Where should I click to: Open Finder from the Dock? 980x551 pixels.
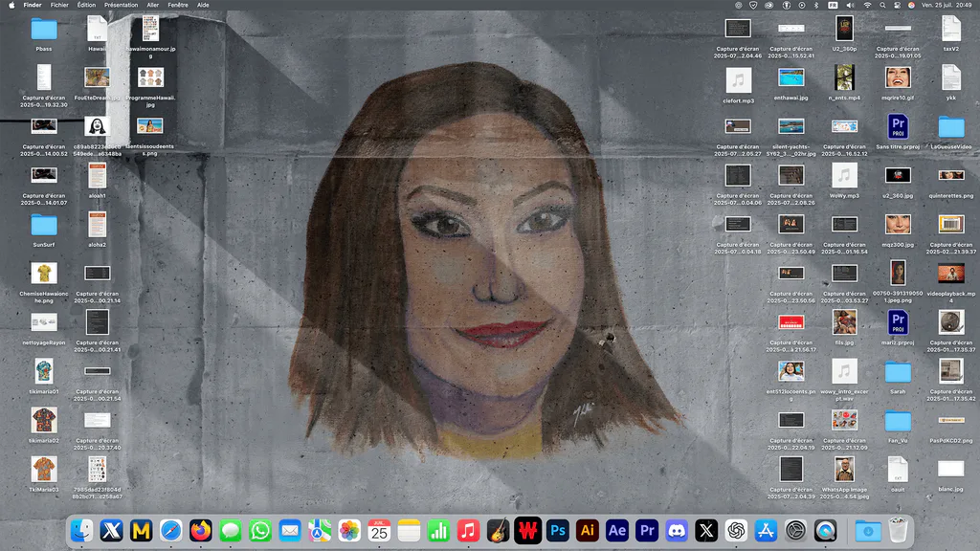tap(82, 531)
